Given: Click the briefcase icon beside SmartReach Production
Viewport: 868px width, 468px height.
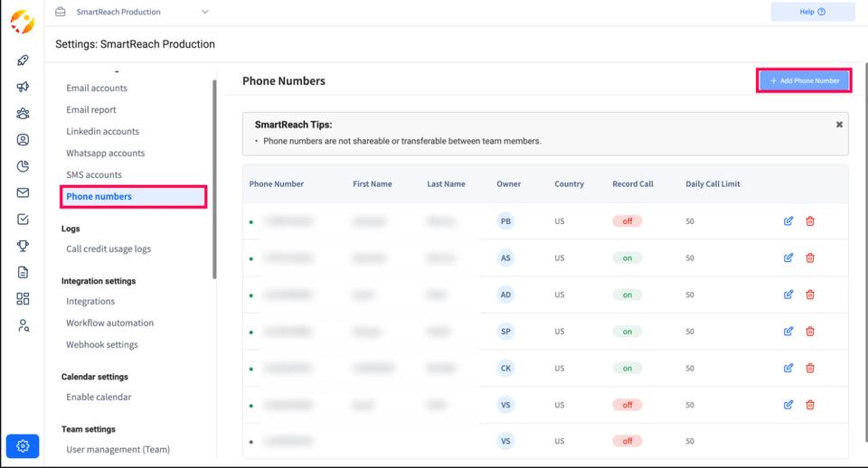Looking at the screenshot, I should click(x=61, y=12).
